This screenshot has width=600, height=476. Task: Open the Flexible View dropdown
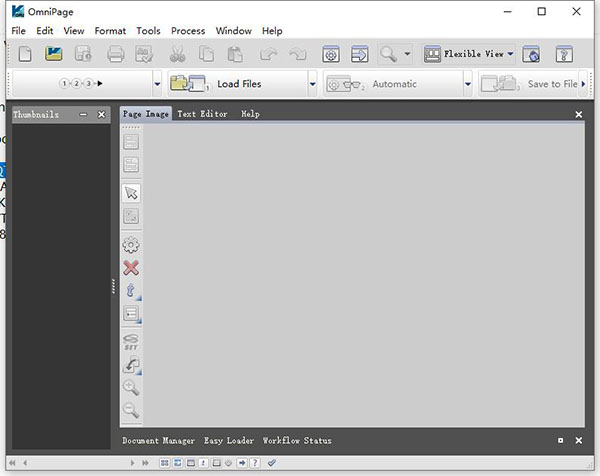pyautogui.click(x=469, y=54)
